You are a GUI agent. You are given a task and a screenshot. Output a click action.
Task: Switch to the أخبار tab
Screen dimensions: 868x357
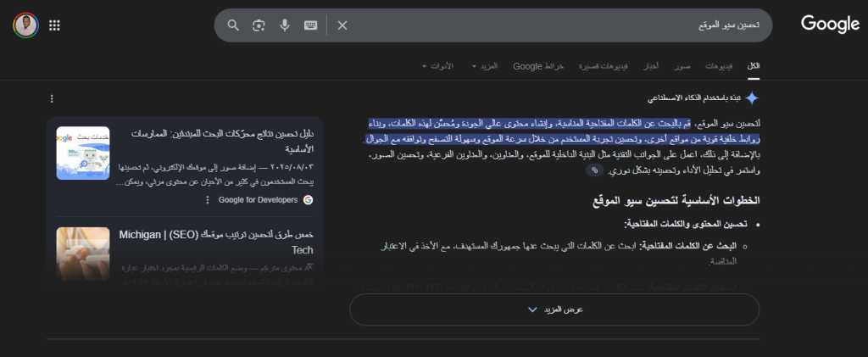650,66
